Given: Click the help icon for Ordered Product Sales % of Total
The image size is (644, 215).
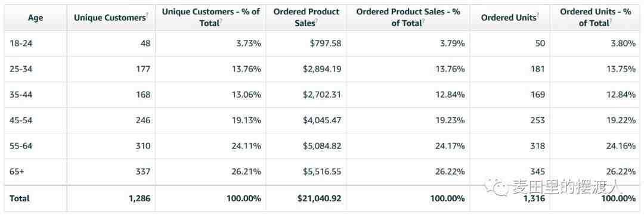Looking at the screenshot, I should pos(424,20).
